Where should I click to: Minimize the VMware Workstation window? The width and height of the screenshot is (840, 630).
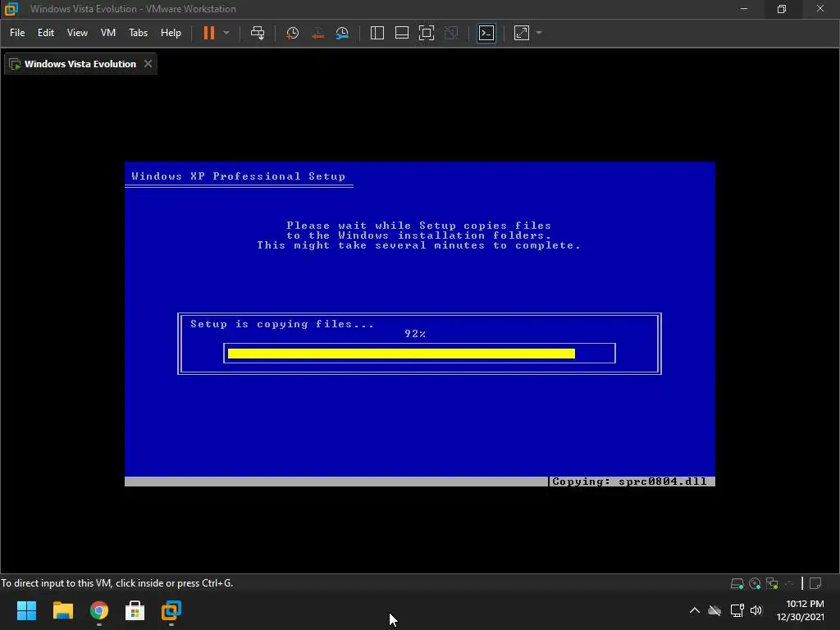click(743, 8)
